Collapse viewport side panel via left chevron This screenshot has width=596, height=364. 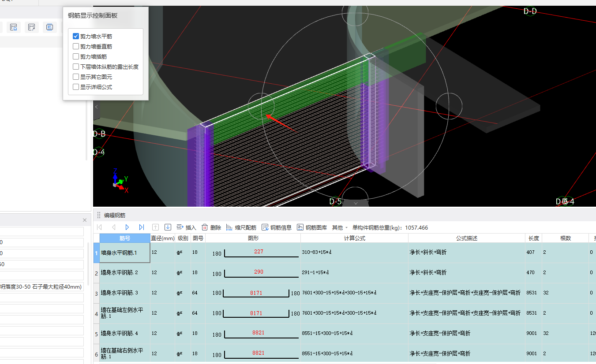click(96, 107)
